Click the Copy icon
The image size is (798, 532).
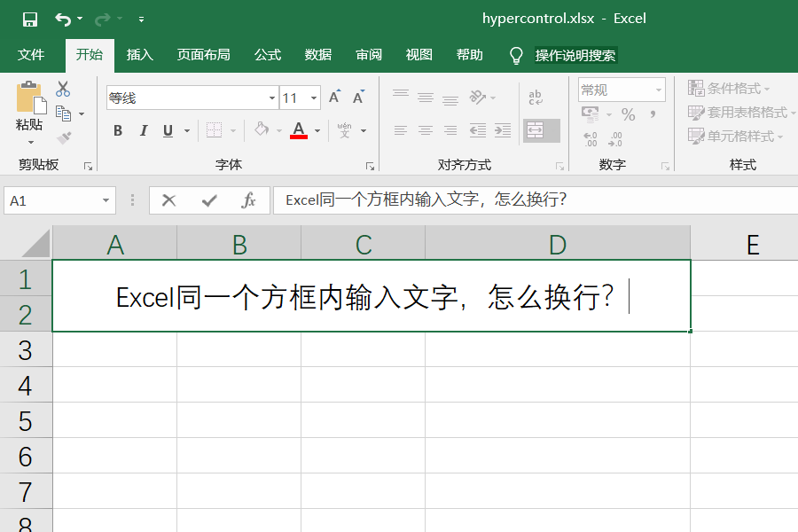64,113
